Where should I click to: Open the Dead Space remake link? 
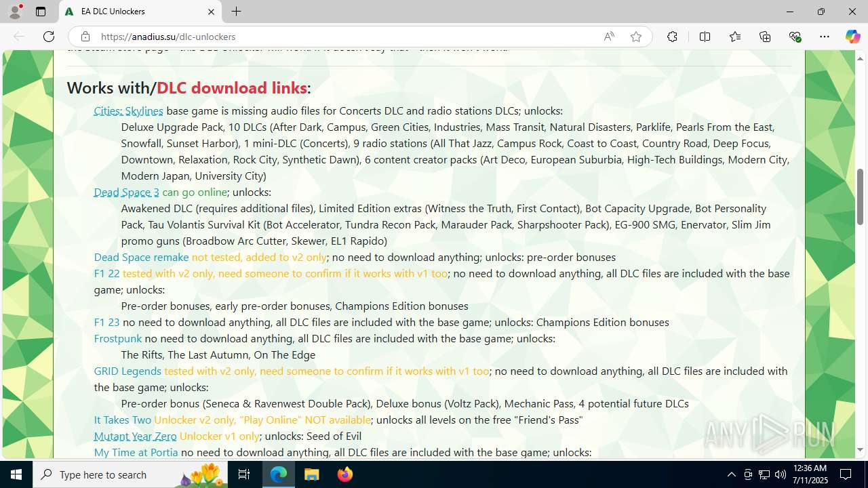point(141,257)
